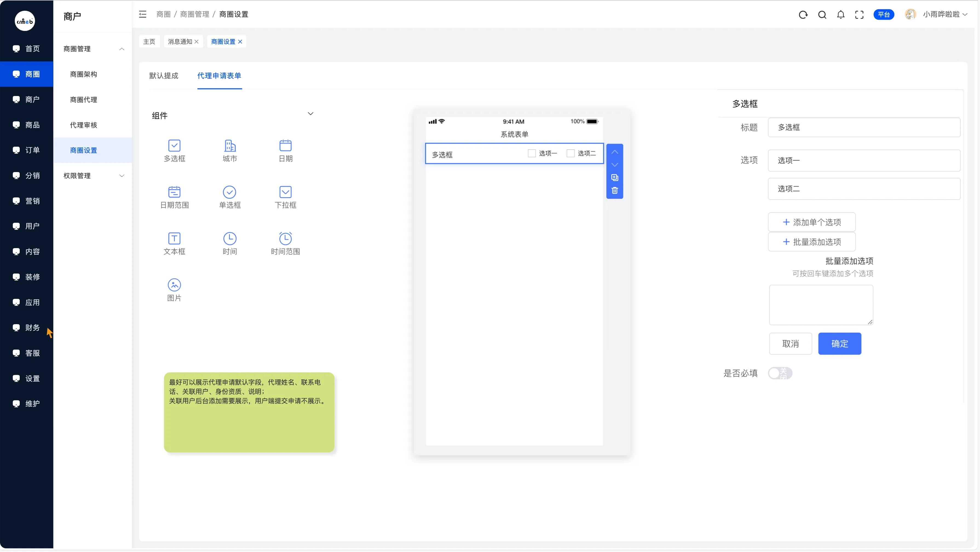Open 代理审核 in the side menu
980x552 pixels.
(83, 125)
